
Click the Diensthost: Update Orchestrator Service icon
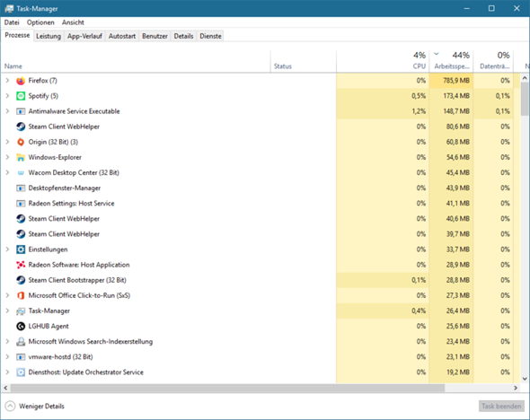[21, 372]
